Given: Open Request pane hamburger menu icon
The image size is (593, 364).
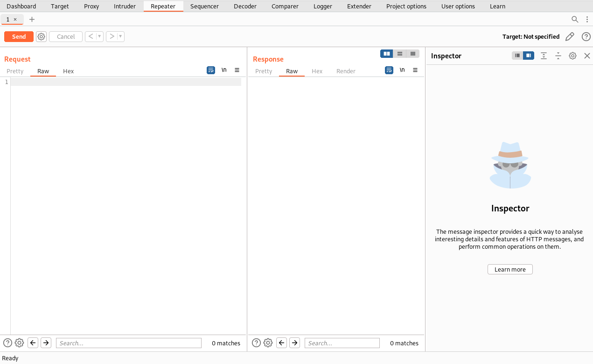Looking at the screenshot, I should pos(237,70).
